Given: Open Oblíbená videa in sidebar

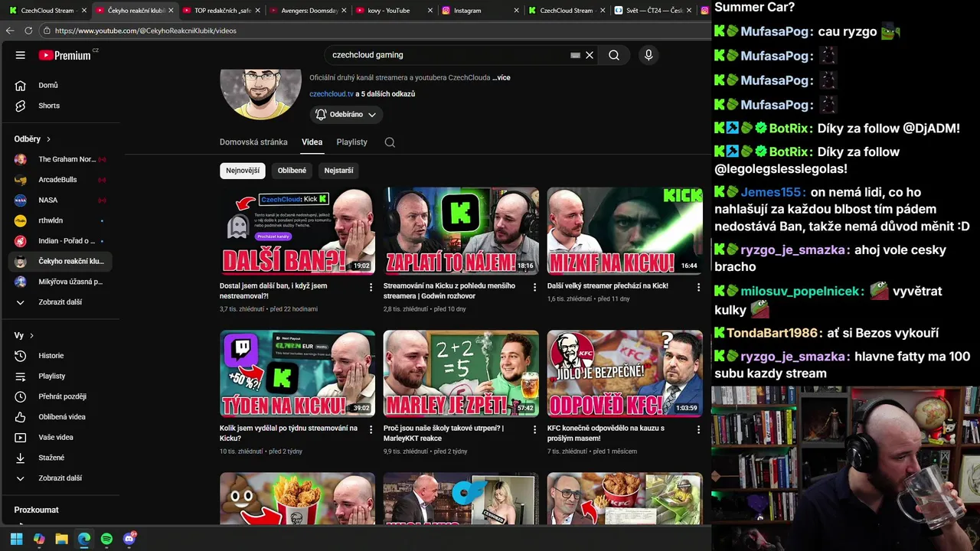Looking at the screenshot, I should [60, 417].
